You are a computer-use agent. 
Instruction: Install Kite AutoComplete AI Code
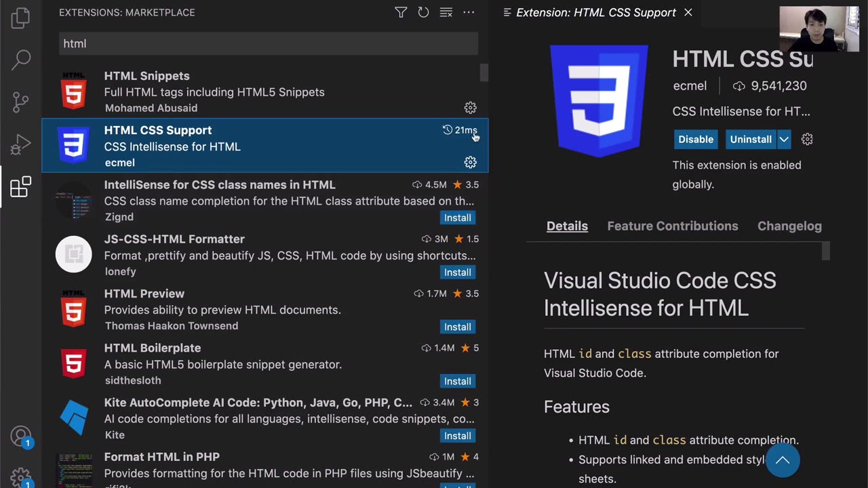[x=458, y=435]
